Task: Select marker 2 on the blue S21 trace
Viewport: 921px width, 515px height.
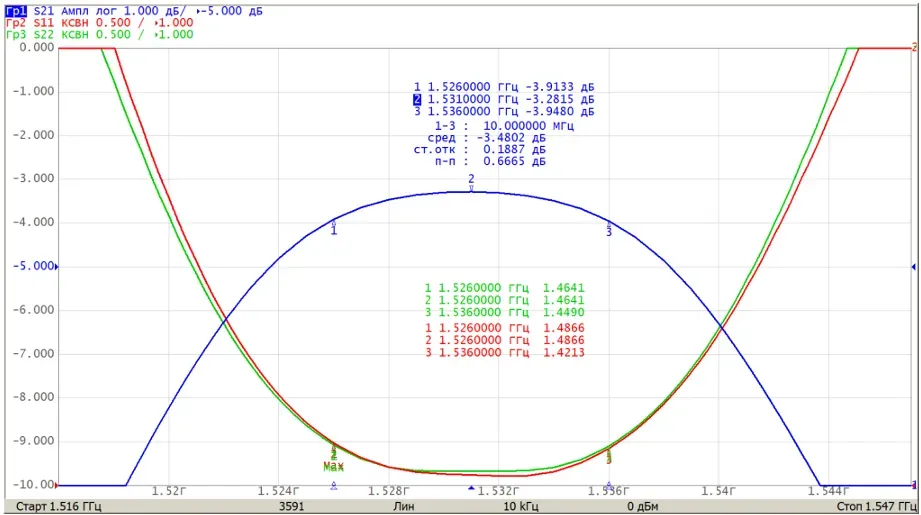Action: point(471,182)
